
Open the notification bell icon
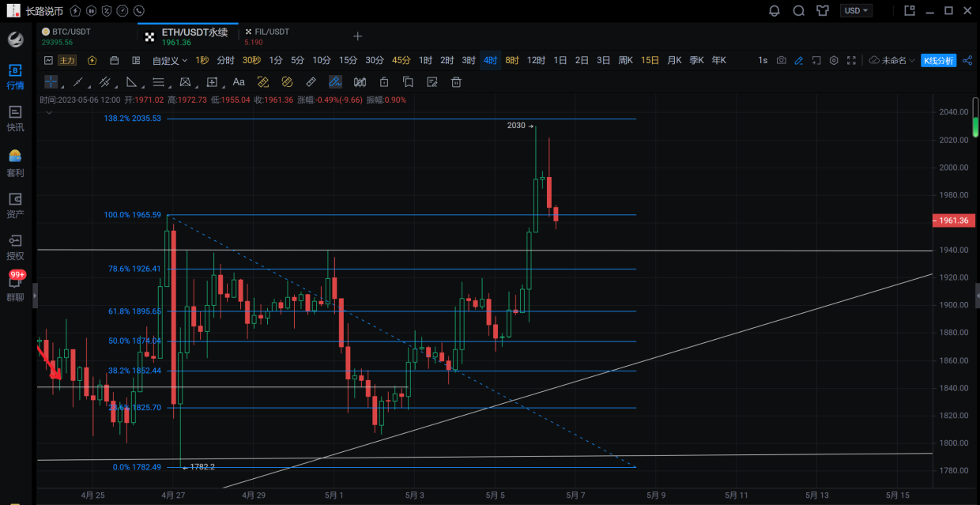(x=775, y=11)
